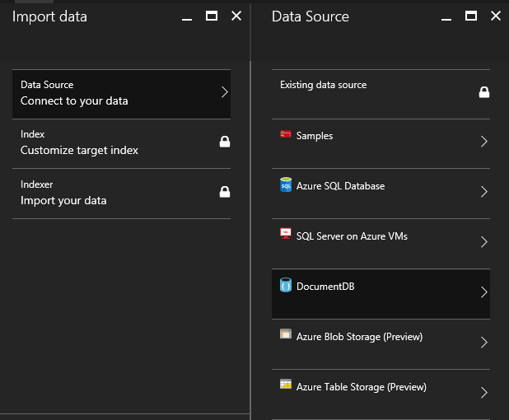The height and width of the screenshot is (420, 509).
Task: Click the lock icon on Index row
Action: point(225,142)
